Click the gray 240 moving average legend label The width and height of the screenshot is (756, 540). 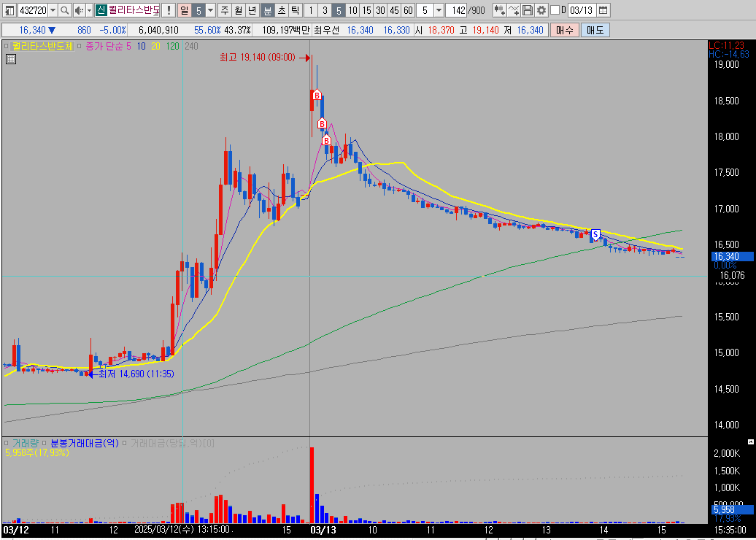coord(191,46)
